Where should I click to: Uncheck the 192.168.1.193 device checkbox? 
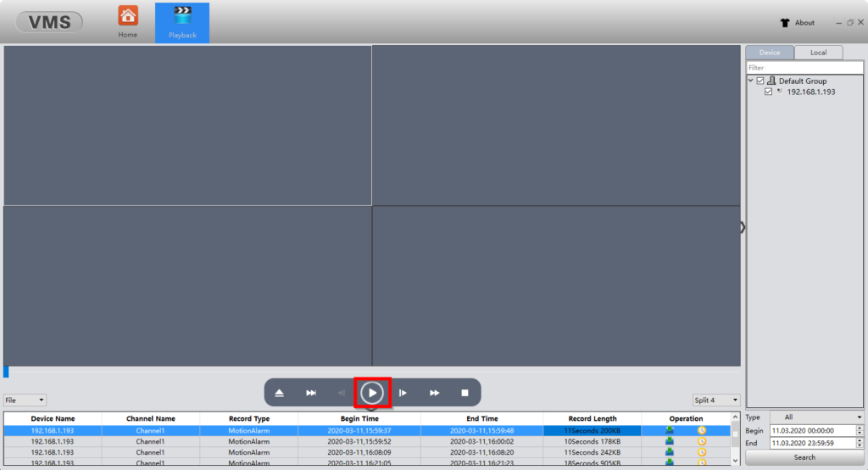tap(769, 92)
